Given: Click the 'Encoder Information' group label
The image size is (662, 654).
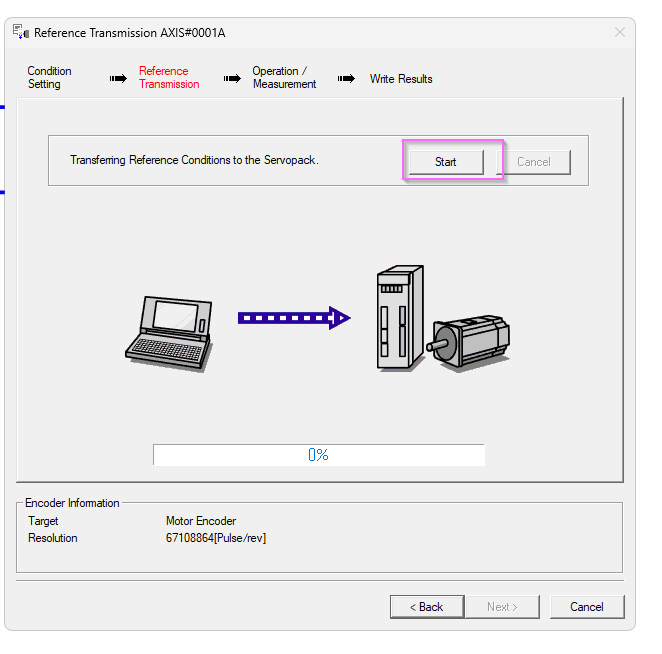Looking at the screenshot, I should [x=72, y=503].
